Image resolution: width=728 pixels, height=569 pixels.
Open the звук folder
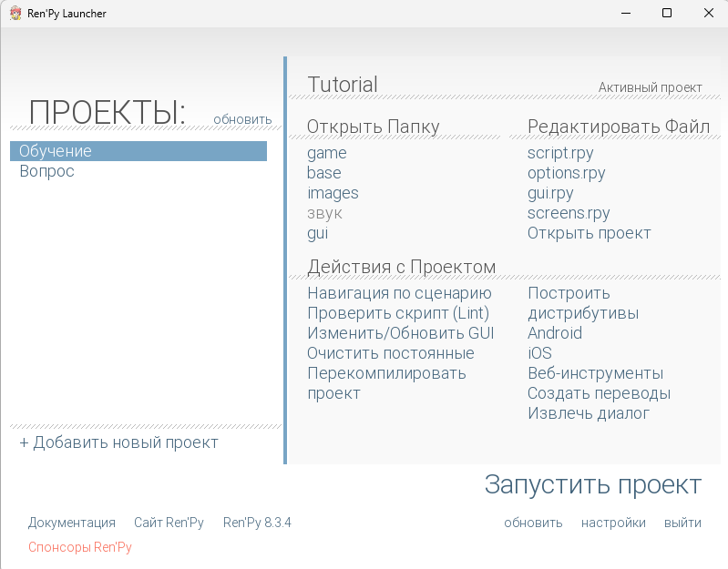324,213
